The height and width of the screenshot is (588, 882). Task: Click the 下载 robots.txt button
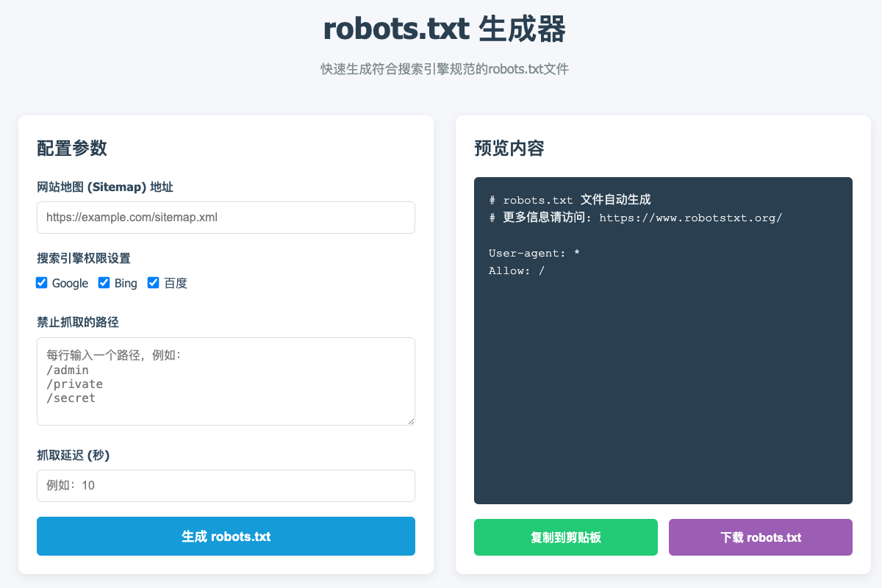click(x=761, y=537)
